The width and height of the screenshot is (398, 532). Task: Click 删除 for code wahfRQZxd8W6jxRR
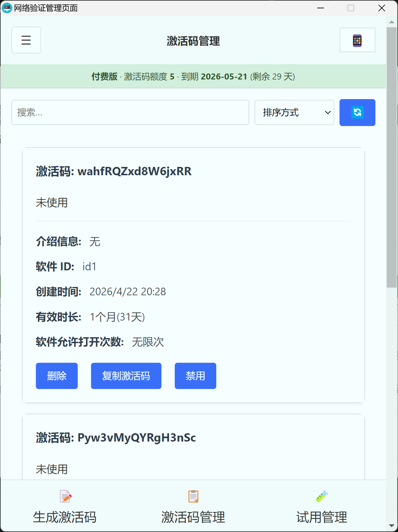coord(57,376)
